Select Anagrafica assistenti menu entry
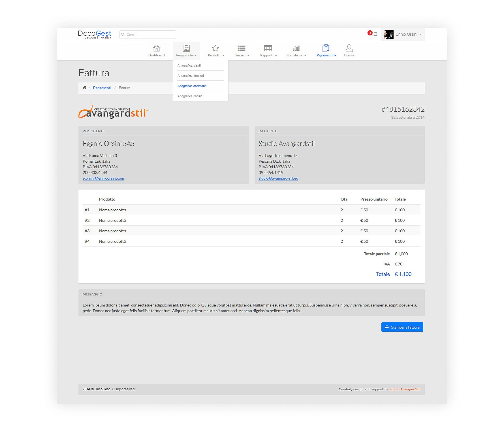The width and height of the screenshot is (504, 432). click(x=192, y=86)
